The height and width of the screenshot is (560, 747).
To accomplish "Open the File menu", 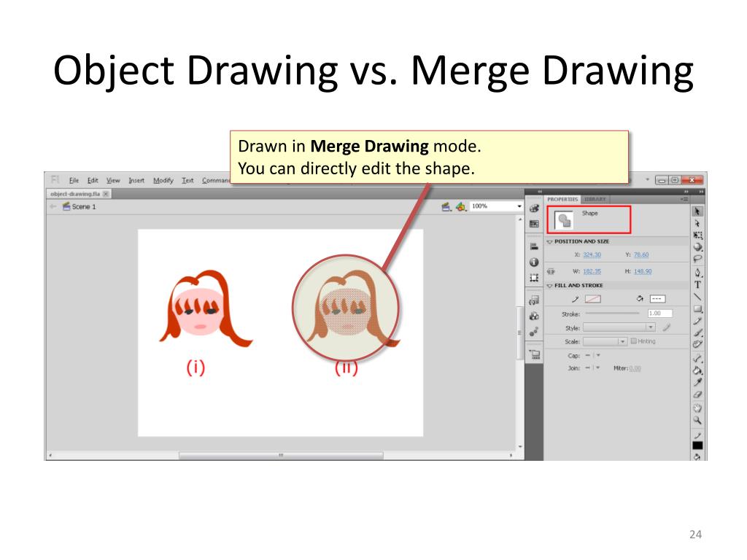I will click(74, 181).
